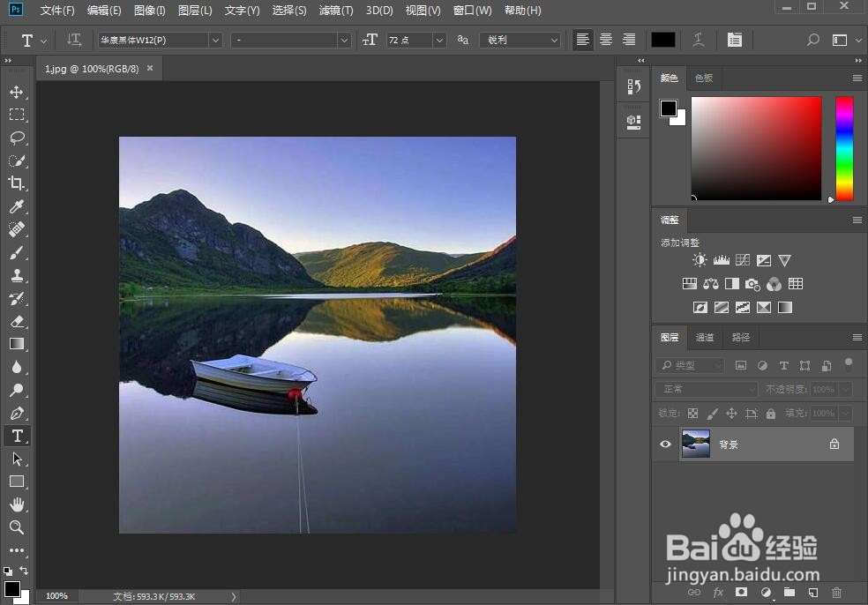Select the History Brush tool
This screenshot has height=605, width=868.
pyautogui.click(x=17, y=298)
